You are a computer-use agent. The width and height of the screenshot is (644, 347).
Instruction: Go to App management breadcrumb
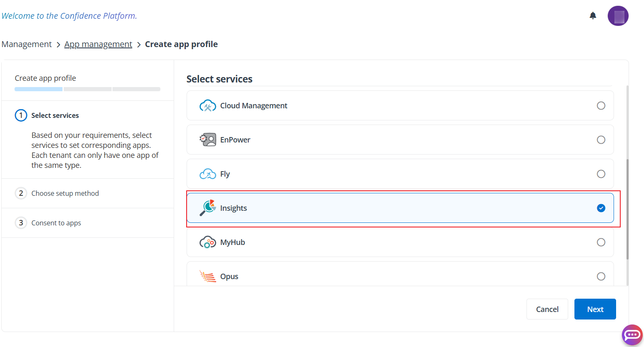click(98, 44)
